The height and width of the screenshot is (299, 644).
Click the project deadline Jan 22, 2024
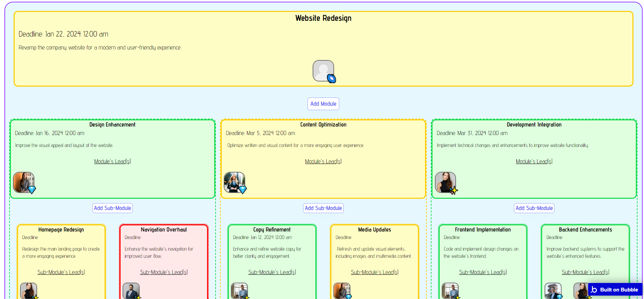(x=63, y=34)
